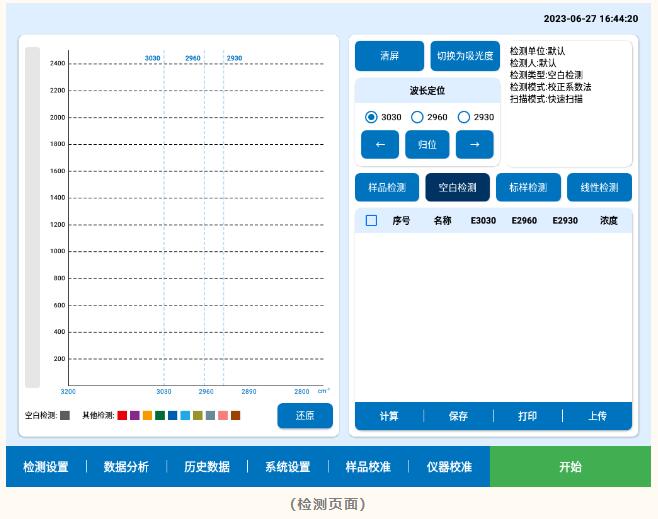The height and width of the screenshot is (519, 658).
Task: Switch to 线性检测 tab
Action: click(599, 187)
